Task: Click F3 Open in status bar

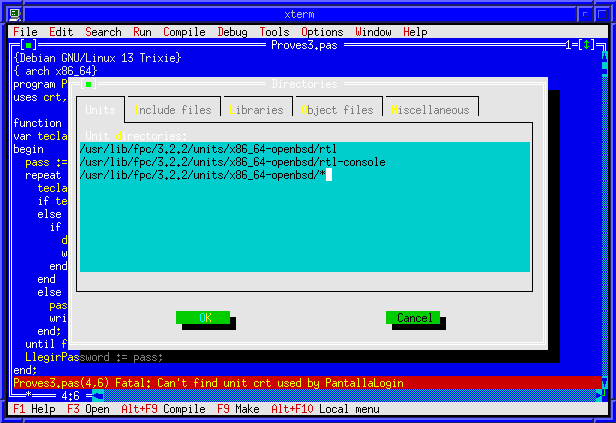Action: (88, 409)
